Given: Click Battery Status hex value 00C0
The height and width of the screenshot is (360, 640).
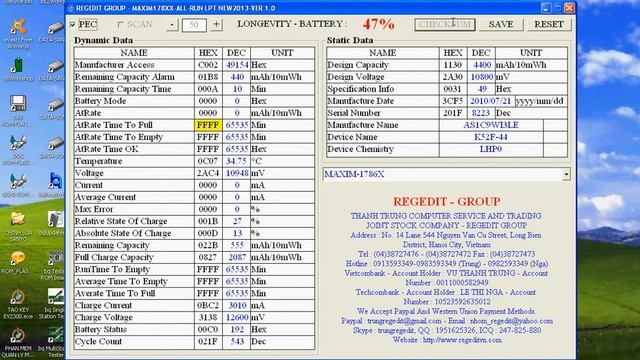Looking at the screenshot, I should pyautogui.click(x=208, y=329).
